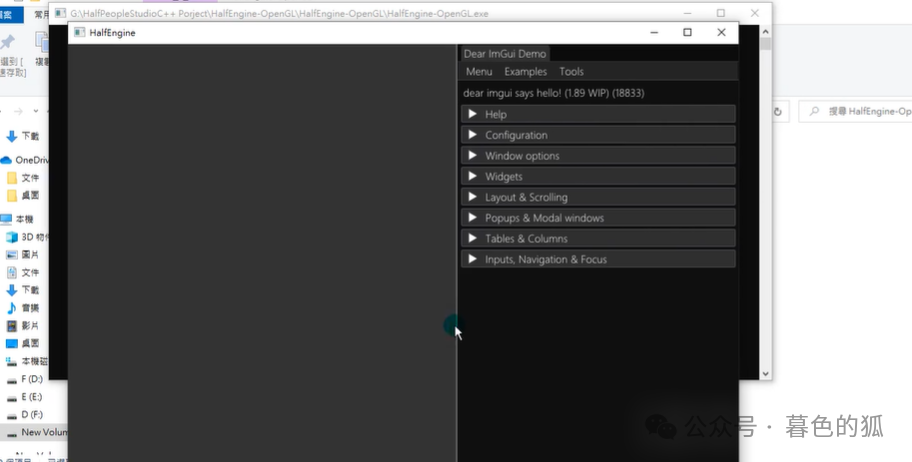Expand Inputs, Navigation & Focus section
The image size is (912, 462).
click(x=598, y=260)
